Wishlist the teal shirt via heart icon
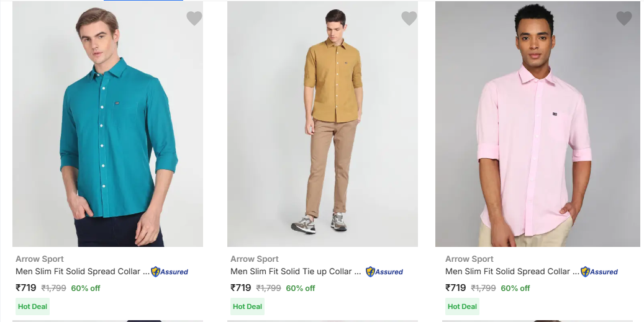 (194, 19)
